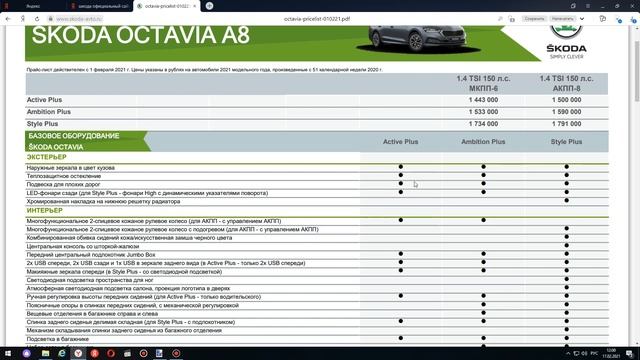The width and height of the screenshot is (640, 360).
Task: Open the folder-style taskbar app after Opera
Action: [127, 353]
